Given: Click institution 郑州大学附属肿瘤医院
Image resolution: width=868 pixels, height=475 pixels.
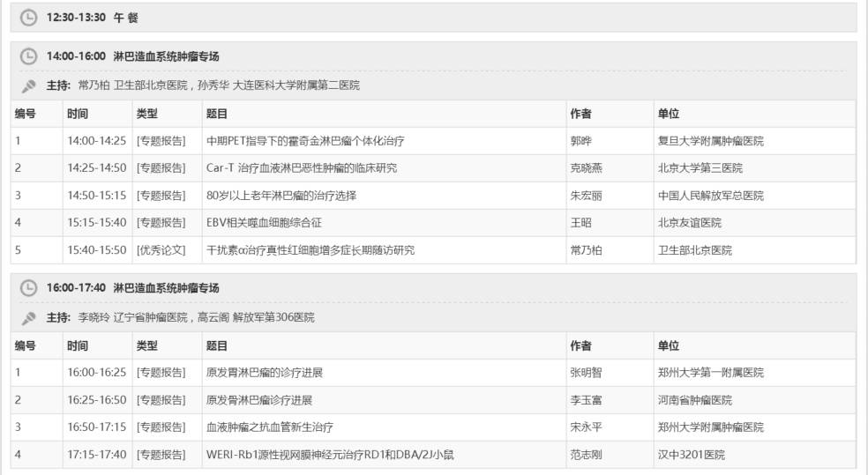Looking at the screenshot, I should click(x=711, y=427).
